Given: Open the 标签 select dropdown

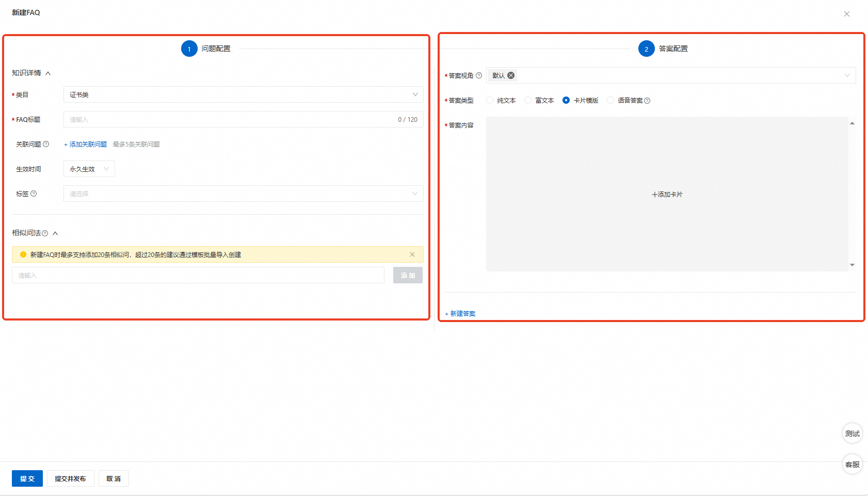Looking at the screenshot, I should coord(244,194).
